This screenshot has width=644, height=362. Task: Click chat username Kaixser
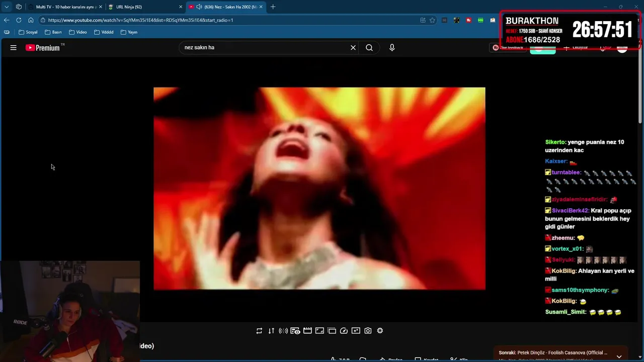(x=556, y=161)
